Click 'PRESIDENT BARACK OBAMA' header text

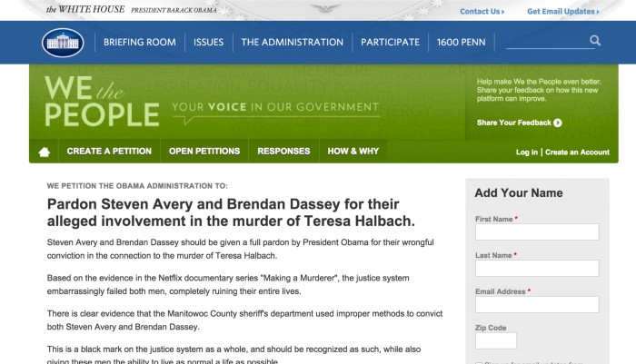[x=174, y=11]
